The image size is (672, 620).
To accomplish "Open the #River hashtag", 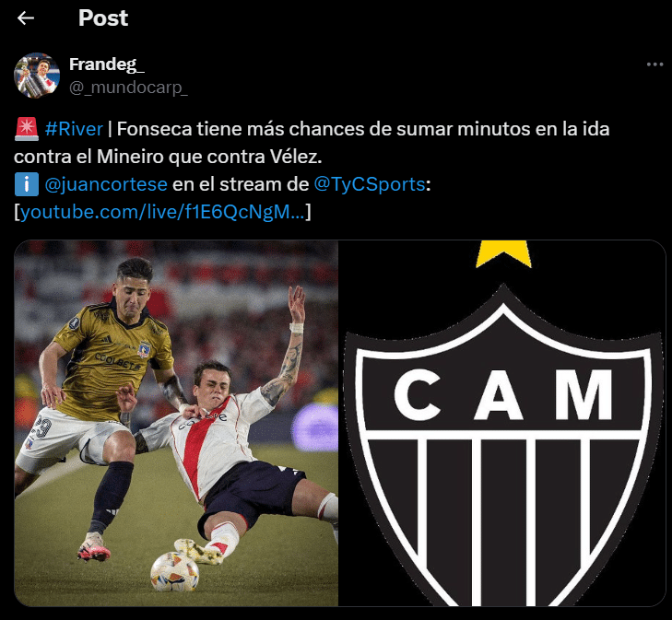I will point(74,129).
